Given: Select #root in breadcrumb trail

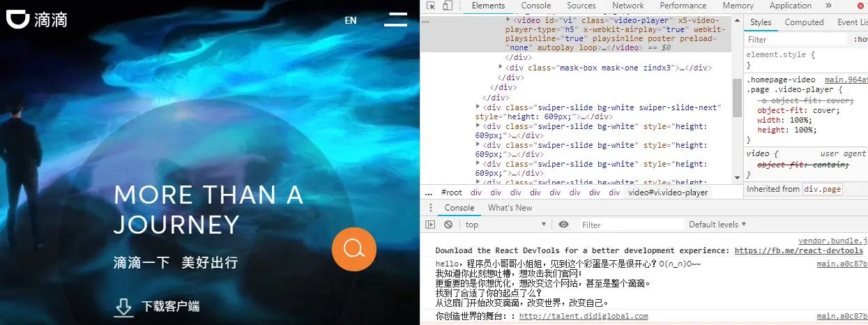Looking at the screenshot, I should pos(452,192).
